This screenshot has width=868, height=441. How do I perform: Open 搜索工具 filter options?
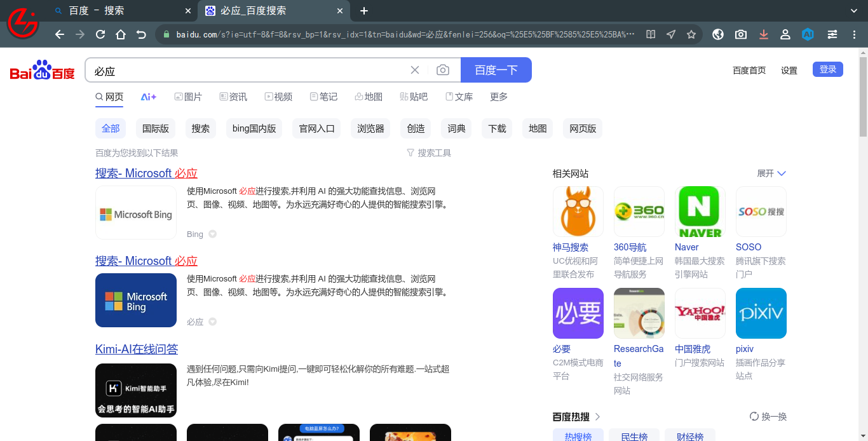(429, 153)
